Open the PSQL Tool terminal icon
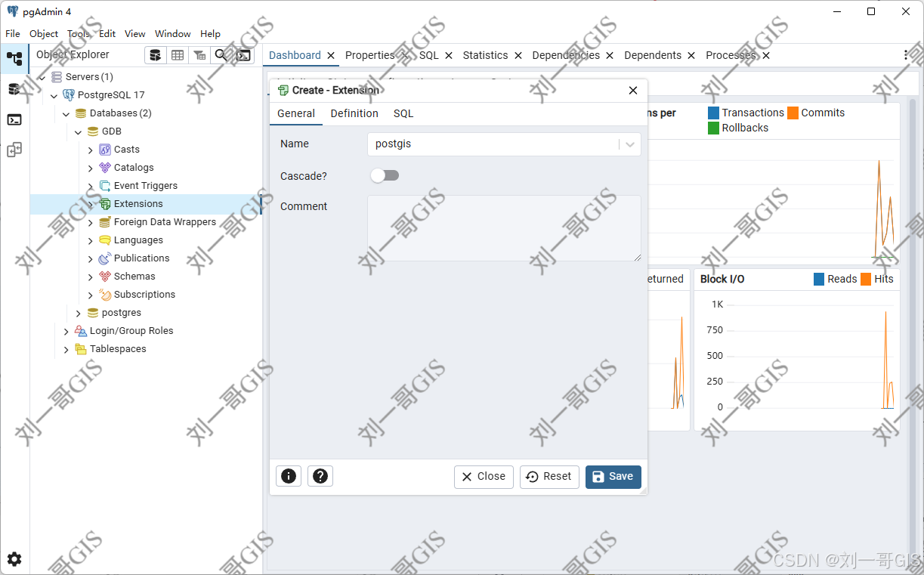The height and width of the screenshot is (575, 924). (243, 55)
